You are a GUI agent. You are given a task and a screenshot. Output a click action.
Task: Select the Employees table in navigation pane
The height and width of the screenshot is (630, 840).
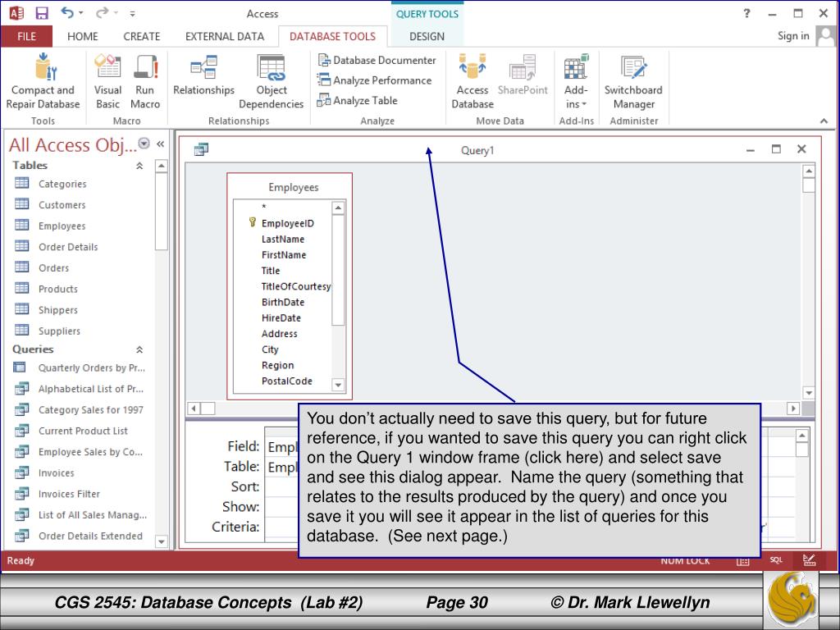point(62,226)
